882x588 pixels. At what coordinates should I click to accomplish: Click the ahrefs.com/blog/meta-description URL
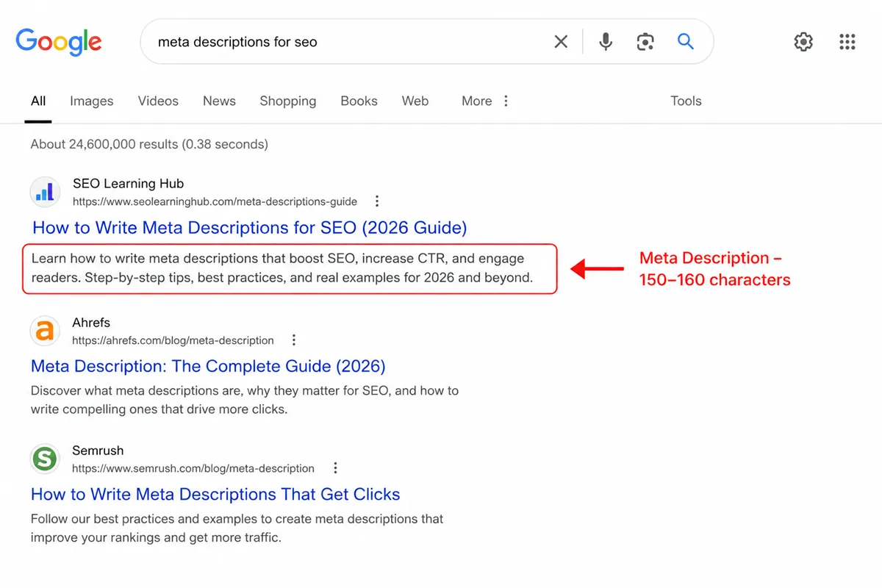point(173,340)
